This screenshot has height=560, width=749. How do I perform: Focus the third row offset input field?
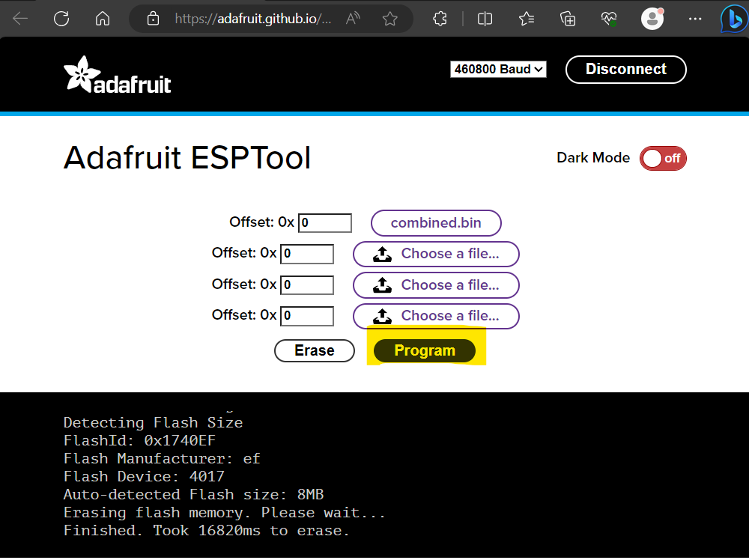tap(306, 285)
